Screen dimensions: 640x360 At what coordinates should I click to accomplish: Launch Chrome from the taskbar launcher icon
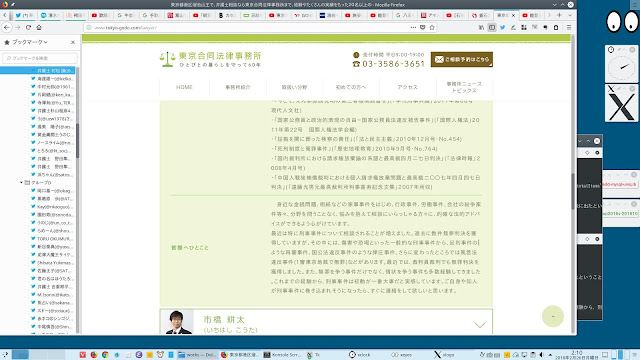(x=105, y=355)
